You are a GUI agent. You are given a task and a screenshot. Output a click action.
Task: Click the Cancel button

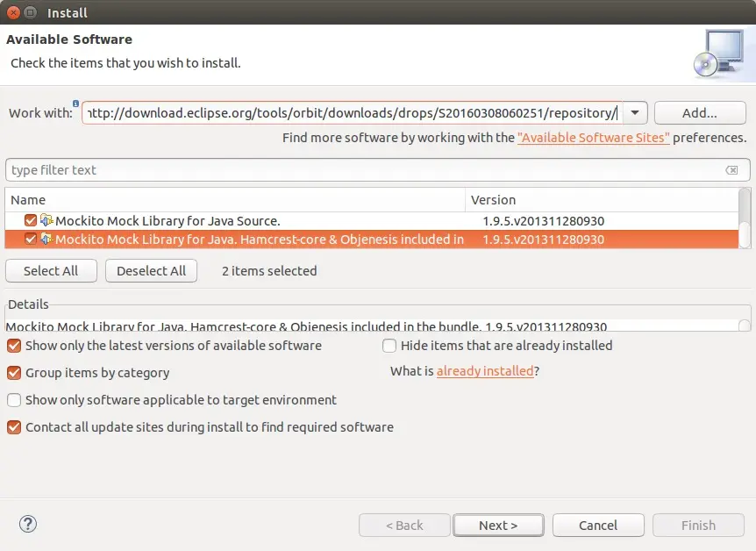(598, 525)
